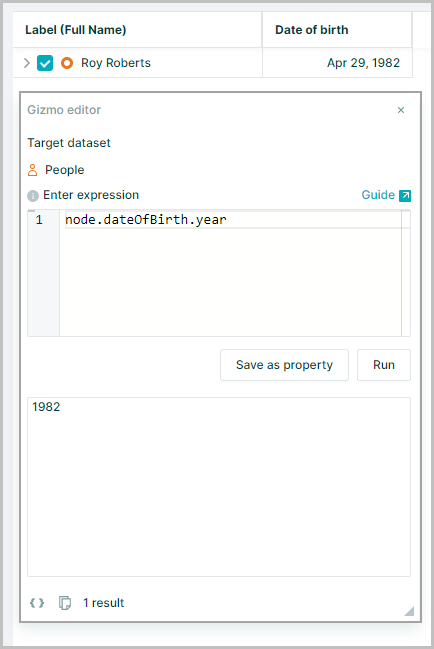Click the Apr 29, 1982 date cell
This screenshot has height=649, width=434.
[337, 63]
